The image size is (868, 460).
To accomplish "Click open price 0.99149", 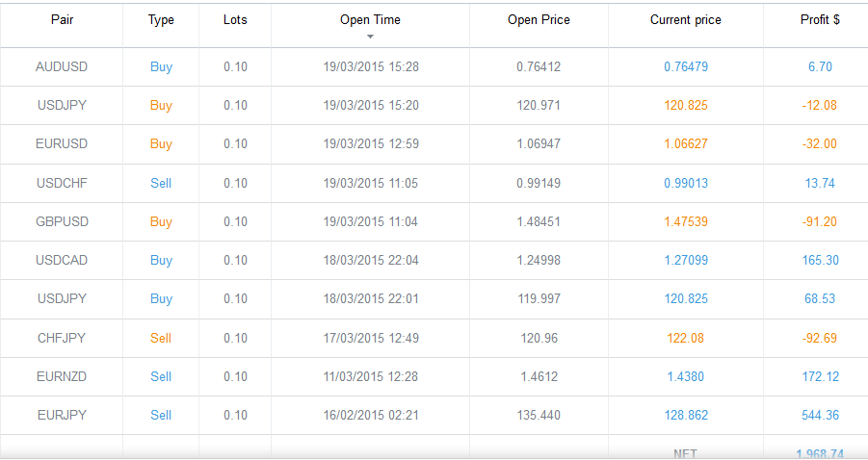I will click(x=539, y=183).
